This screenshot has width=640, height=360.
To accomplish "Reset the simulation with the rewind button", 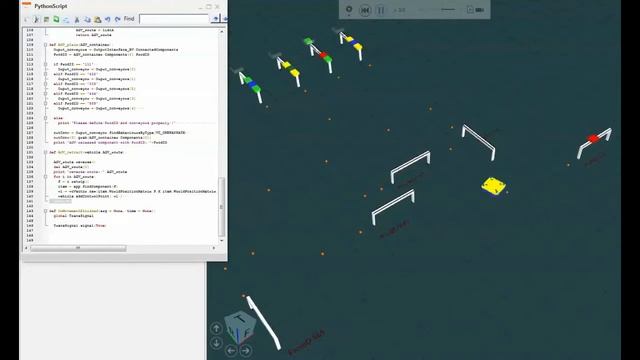I will tap(365, 10).
